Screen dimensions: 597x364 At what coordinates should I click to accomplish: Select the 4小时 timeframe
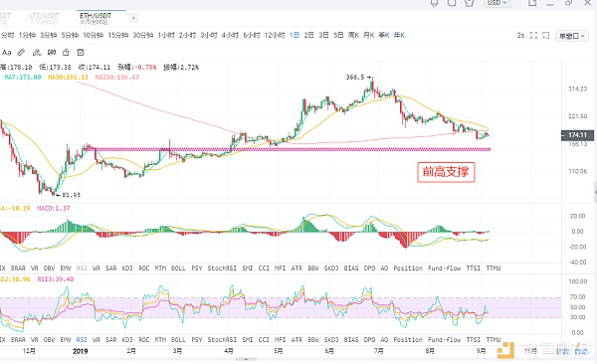pyautogui.click(x=230, y=35)
